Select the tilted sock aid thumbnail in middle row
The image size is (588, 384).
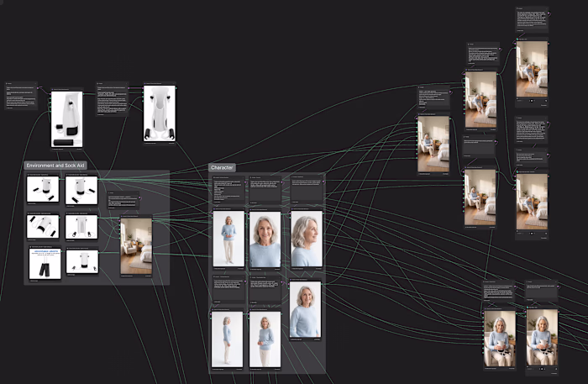[43, 226]
